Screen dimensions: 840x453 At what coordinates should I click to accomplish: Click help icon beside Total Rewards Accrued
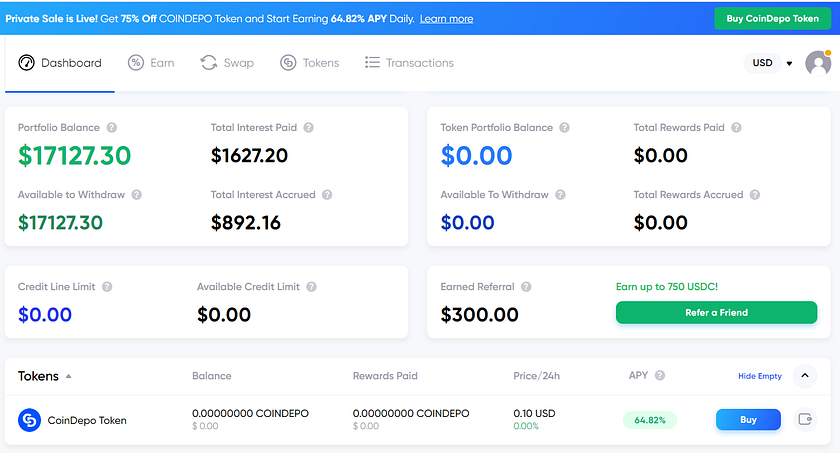755,194
